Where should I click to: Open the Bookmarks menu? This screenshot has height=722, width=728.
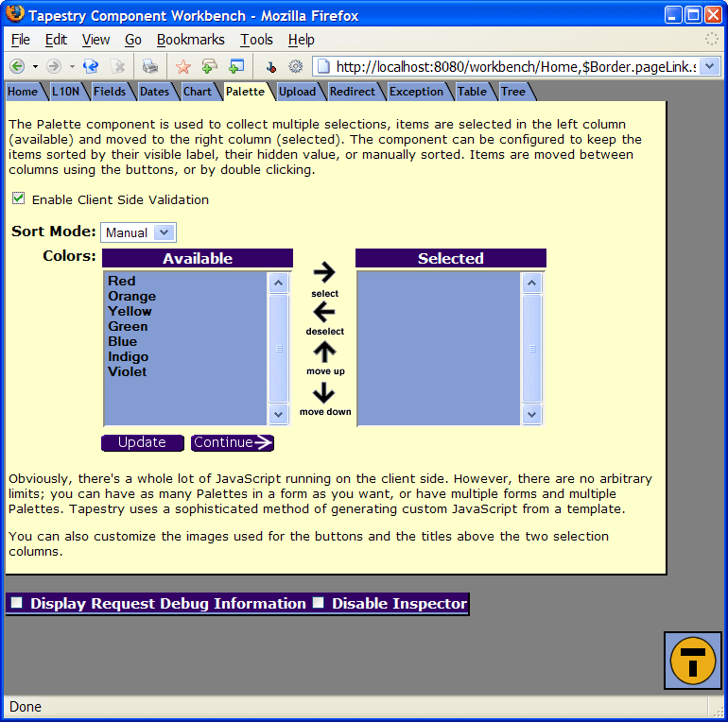pyautogui.click(x=190, y=40)
